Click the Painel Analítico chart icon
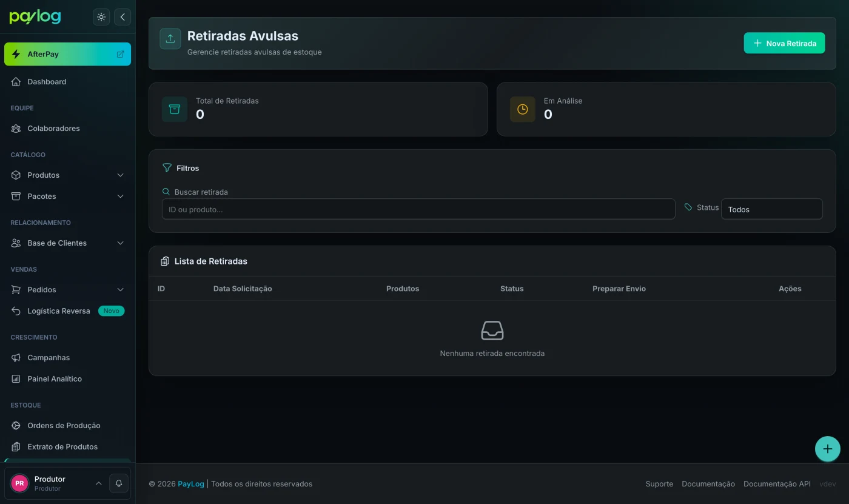The image size is (849, 504). tap(16, 379)
